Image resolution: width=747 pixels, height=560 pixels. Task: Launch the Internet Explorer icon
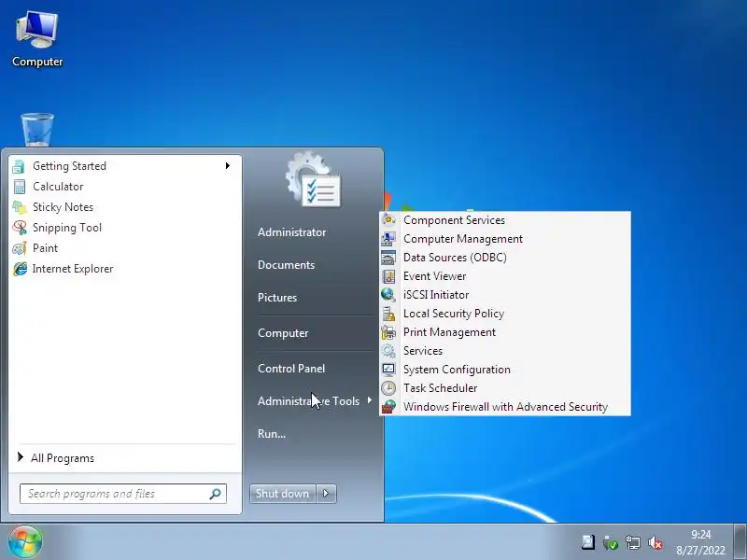20,269
